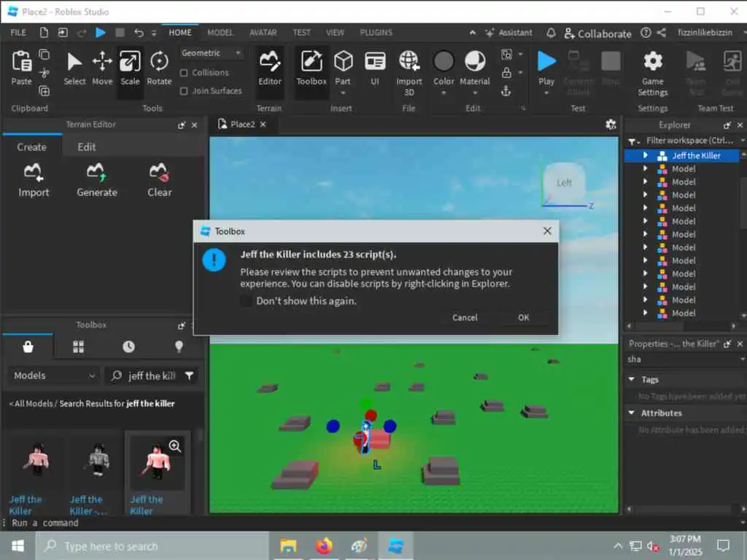Expand the first Model tree node
747x560 pixels.
(645, 168)
